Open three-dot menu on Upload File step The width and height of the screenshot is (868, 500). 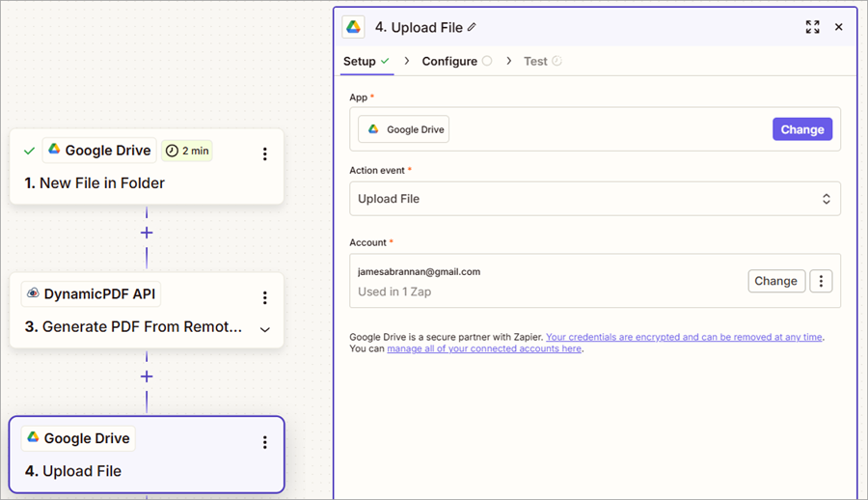click(x=265, y=442)
